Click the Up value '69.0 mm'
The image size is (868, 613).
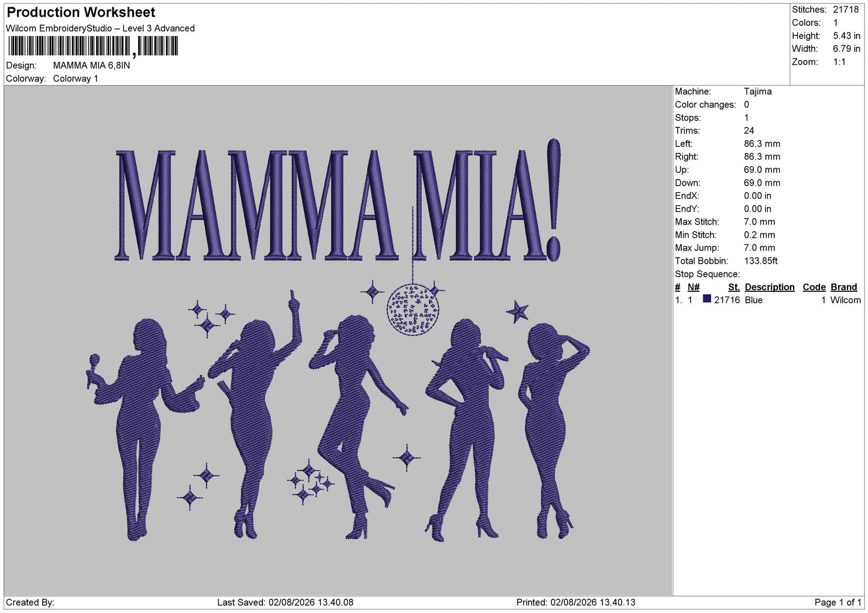point(762,170)
